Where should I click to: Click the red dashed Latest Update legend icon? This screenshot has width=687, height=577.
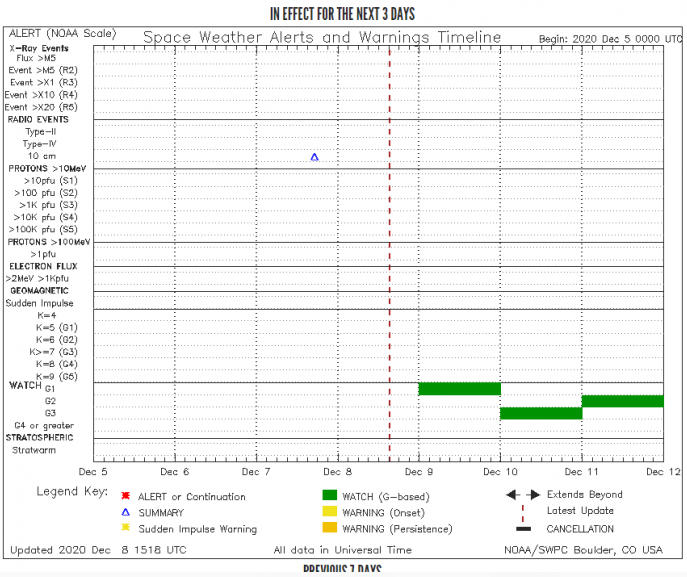coord(523,513)
